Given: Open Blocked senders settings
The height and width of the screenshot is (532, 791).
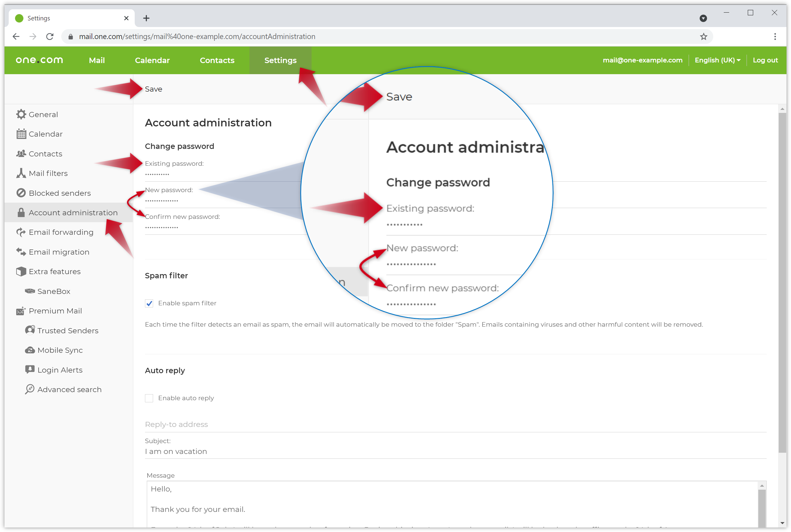Looking at the screenshot, I should pyautogui.click(x=59, y=192).
